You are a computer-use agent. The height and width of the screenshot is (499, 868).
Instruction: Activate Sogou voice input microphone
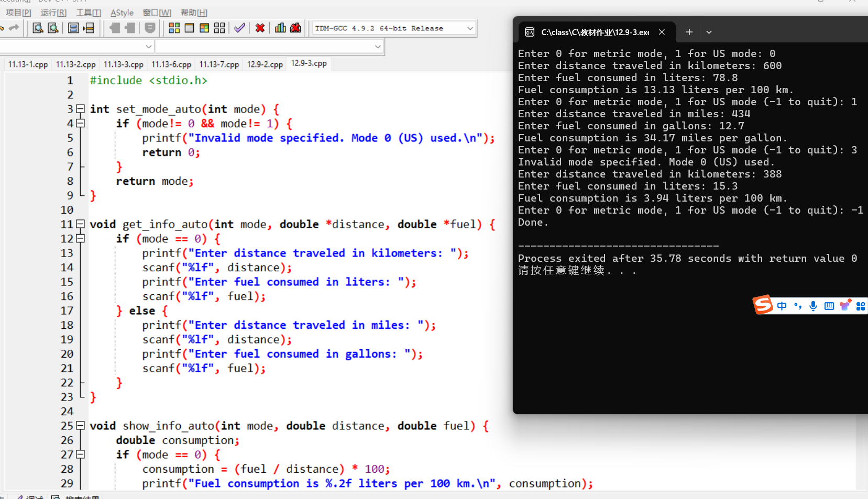click(813, 306)
